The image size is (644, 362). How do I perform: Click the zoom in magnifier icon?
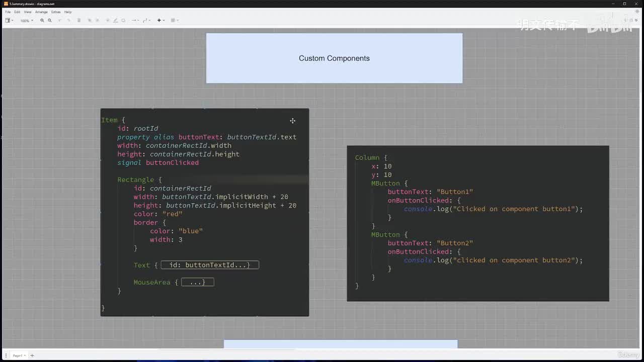[42, 21]
